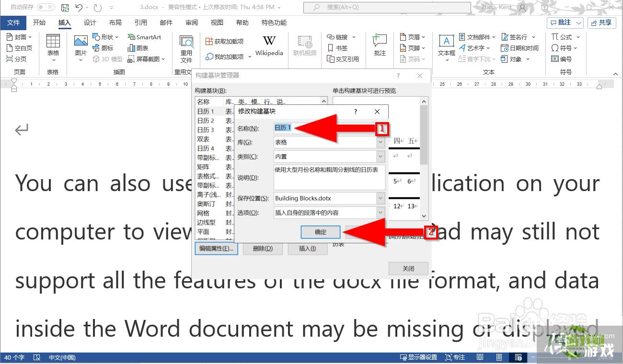Click the 图标 icons button
The image size is (623, 364).
[x=103, y=48]
